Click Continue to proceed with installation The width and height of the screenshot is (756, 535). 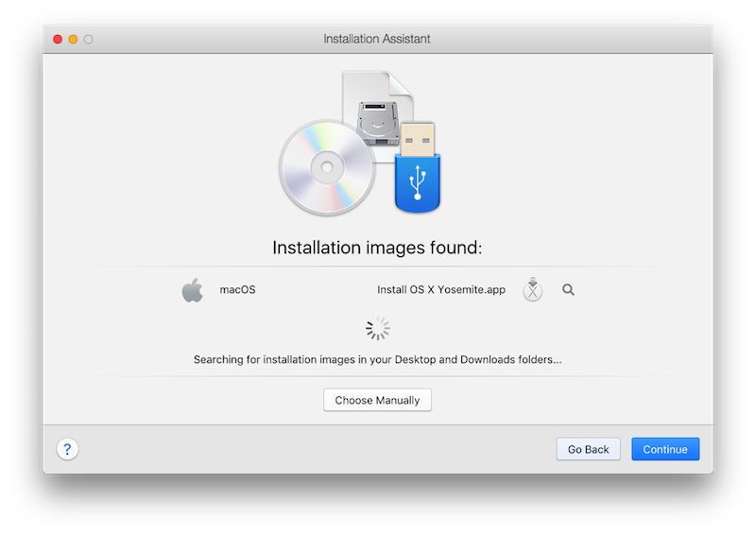665,449
